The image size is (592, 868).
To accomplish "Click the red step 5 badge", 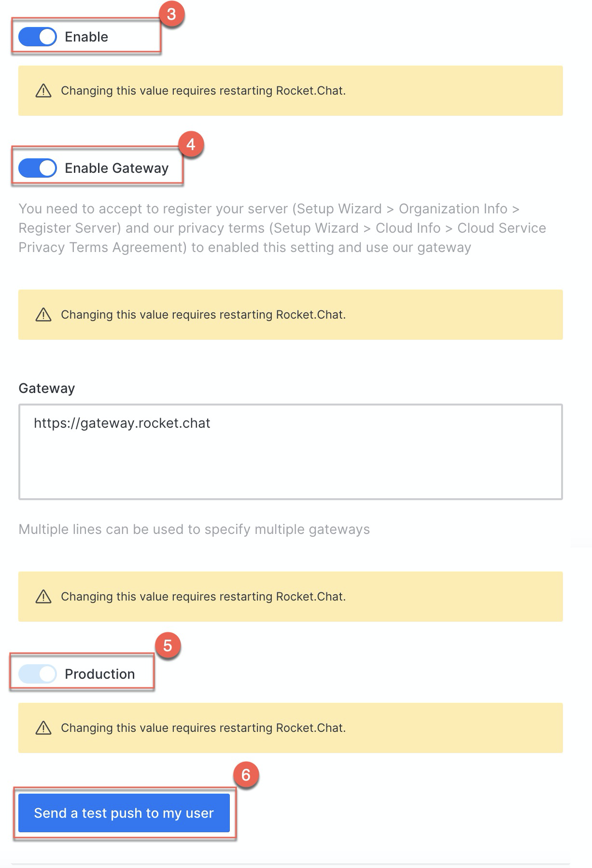I will tap(168, 645).
